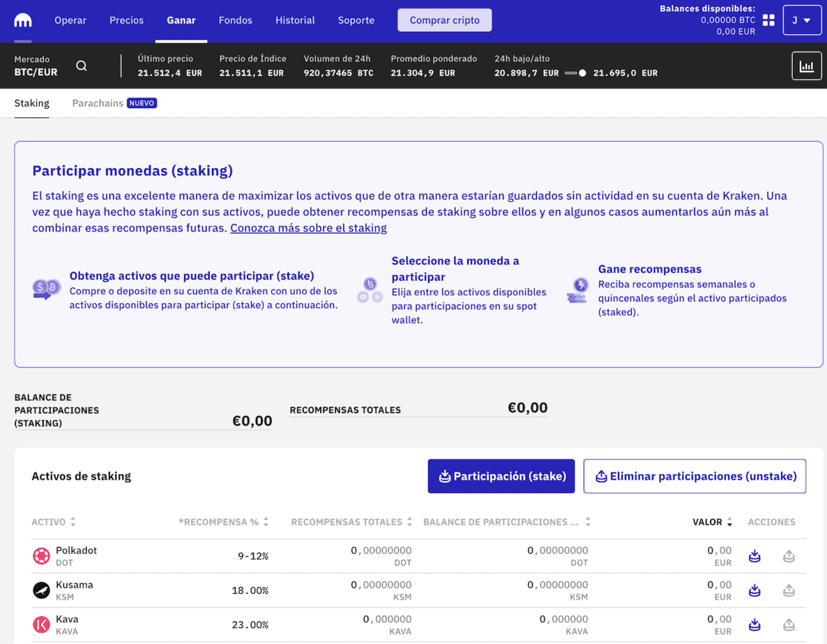Image resolution: width=827 pixels, height=644 pixels.
Task: Sort table by Valor column
Action: pos(712,522)
